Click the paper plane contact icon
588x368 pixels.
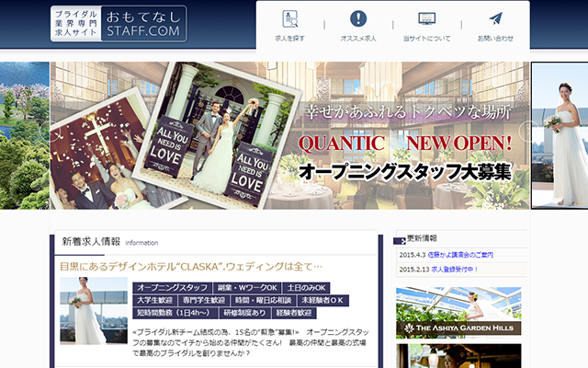pos(495,18)
